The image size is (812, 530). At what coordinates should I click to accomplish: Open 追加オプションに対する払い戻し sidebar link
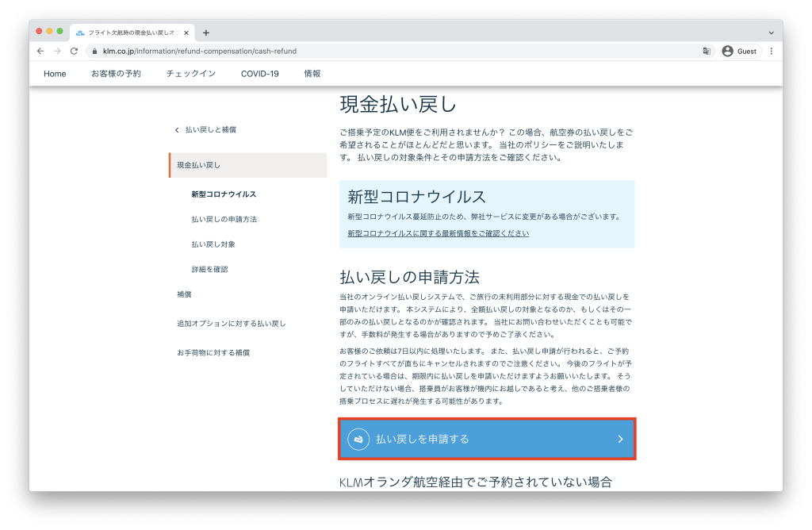[x=231, y=324]
